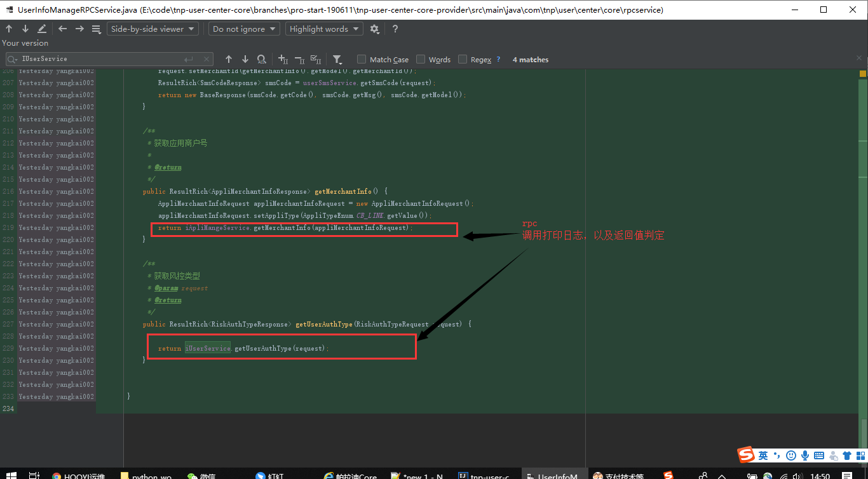Image resolution: width=868 pixels, height=479 pixels.
Task: Go back with left arrow toolbar icon
Action: (x=62, y=29)
